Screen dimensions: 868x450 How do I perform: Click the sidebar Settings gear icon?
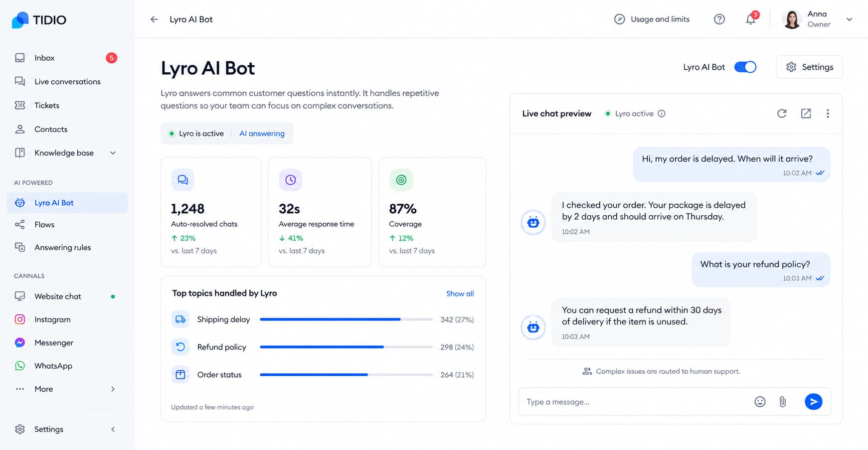pos(20,429)
